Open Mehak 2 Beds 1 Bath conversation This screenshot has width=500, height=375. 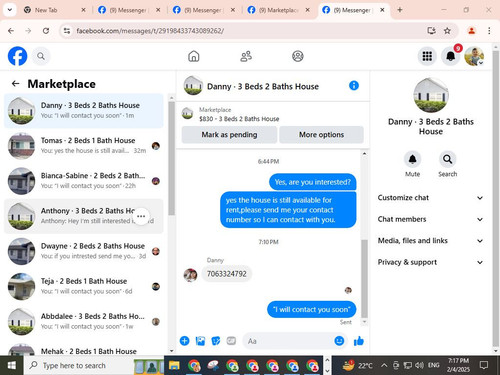83,349
